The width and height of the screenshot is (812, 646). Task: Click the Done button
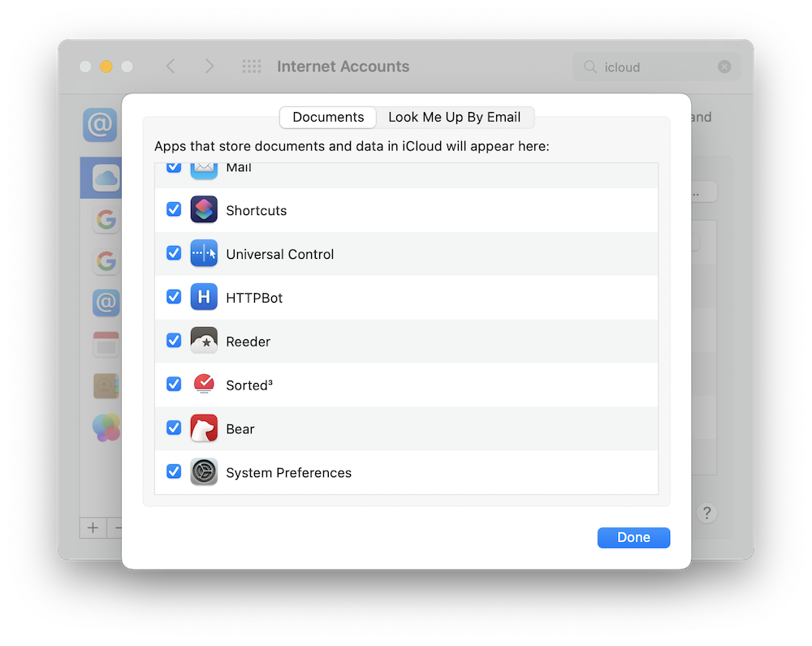click(633, 537)
